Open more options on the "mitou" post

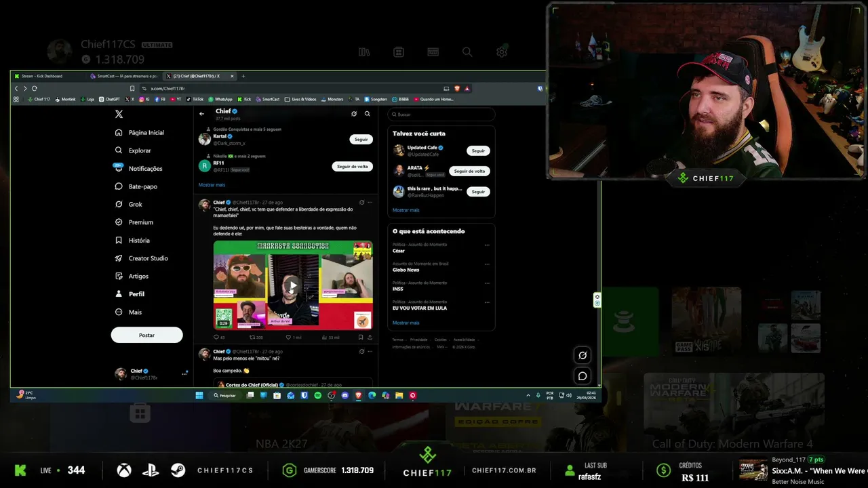tap(370, 352)
